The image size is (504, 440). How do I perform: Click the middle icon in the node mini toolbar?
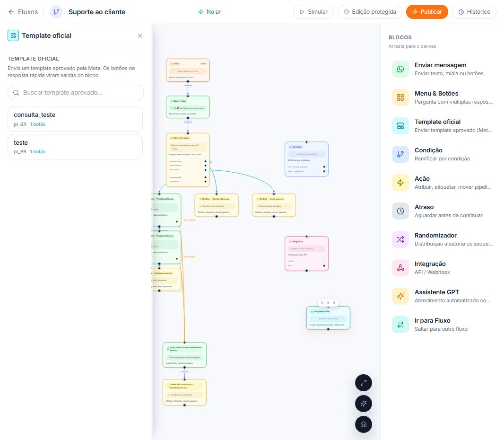point(328,303)
